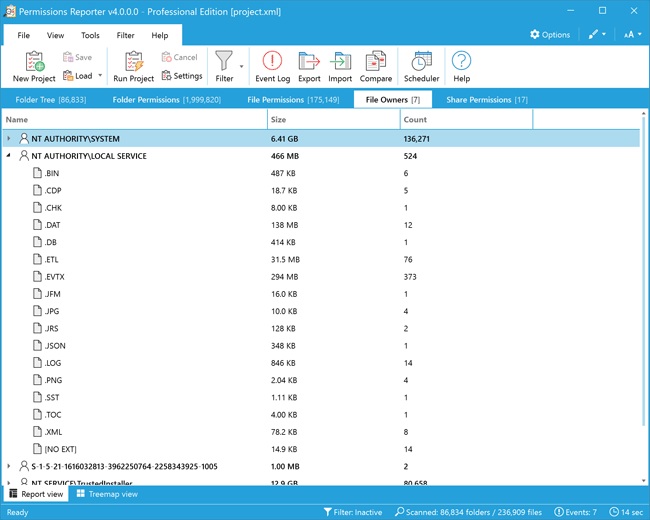
Task: Open the Filter dropdown arrow
Action: 241,67
